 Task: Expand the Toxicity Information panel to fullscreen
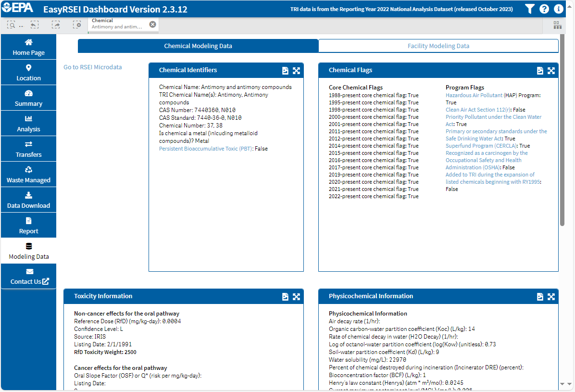click(x=296, y=297)
